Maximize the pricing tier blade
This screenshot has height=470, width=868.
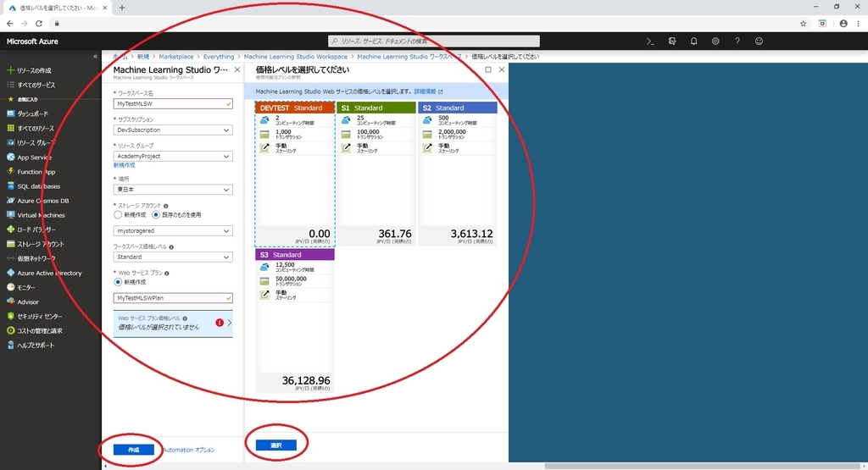[x=487, y=69]
